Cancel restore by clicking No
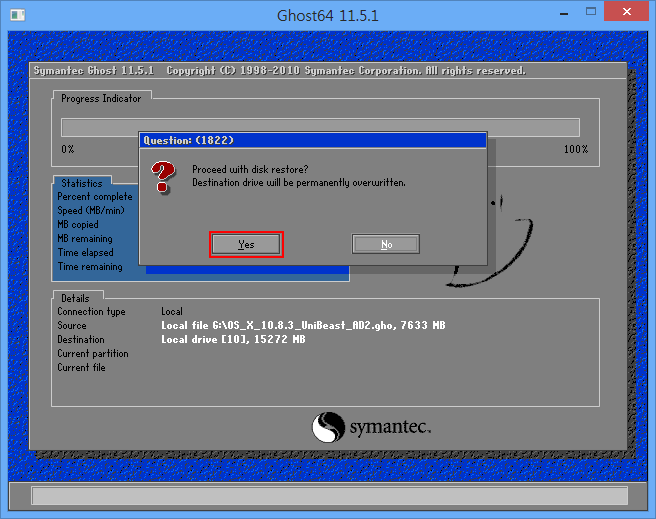The height and width of the screenshot is (519, 656). [386, 244]
